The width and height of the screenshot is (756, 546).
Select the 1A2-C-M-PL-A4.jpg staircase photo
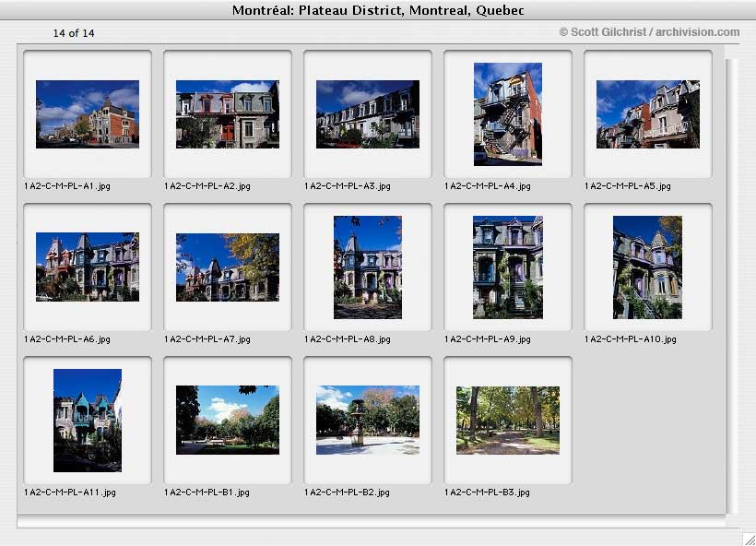(x=508, y=114)
